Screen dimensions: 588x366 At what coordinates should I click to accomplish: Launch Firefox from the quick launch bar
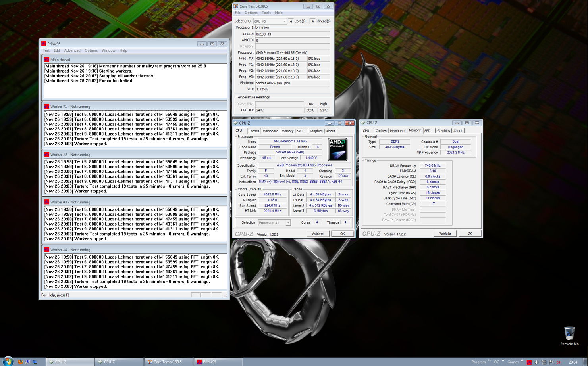tap(20, 362)
